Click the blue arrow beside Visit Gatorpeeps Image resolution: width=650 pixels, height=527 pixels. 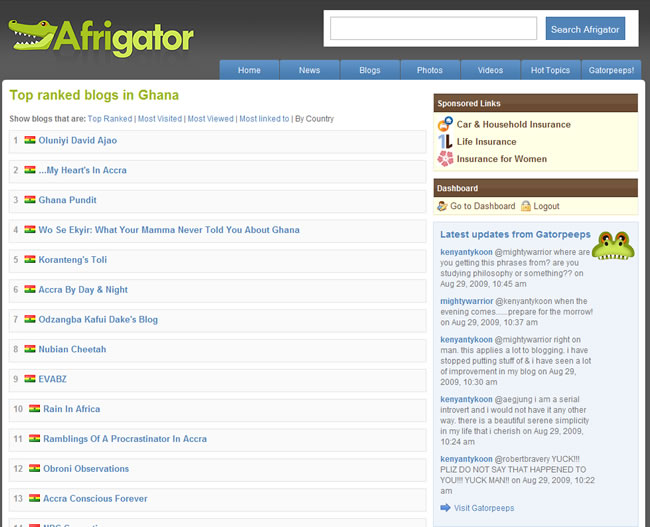[445, 508]
